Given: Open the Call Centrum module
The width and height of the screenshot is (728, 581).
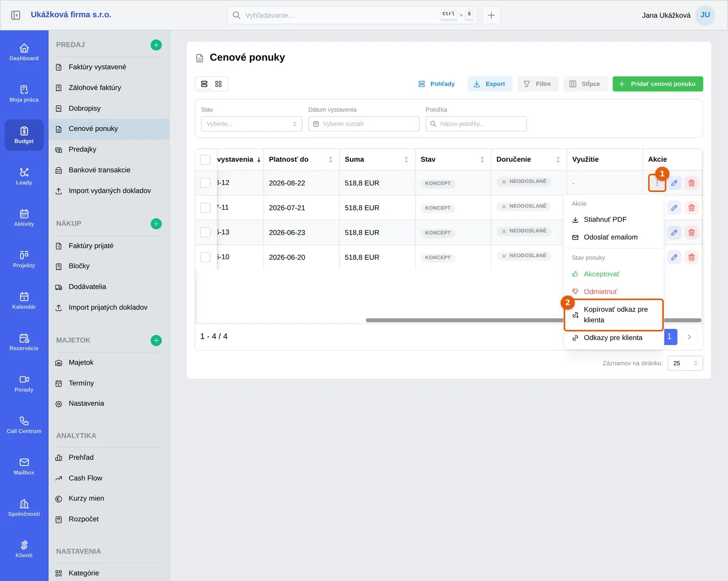Looking at the screenshot, I should click(24, 425).
